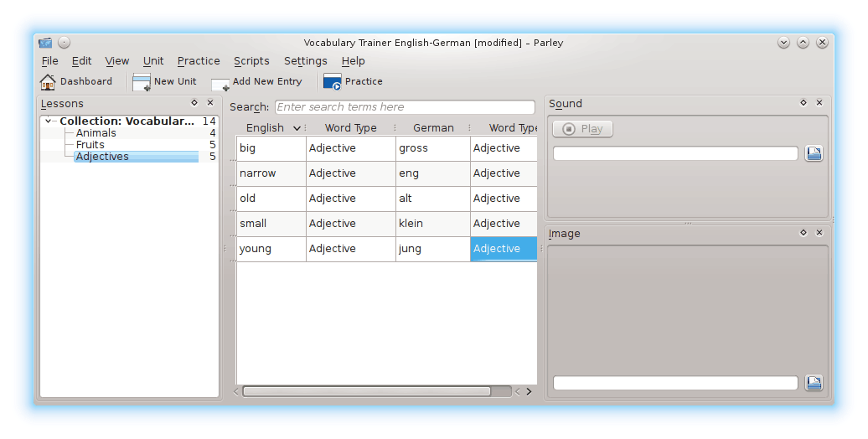The width and height of the screenshot is (868, 439).
Task: Open the Scripts menu
Action: tap(251, 60)
